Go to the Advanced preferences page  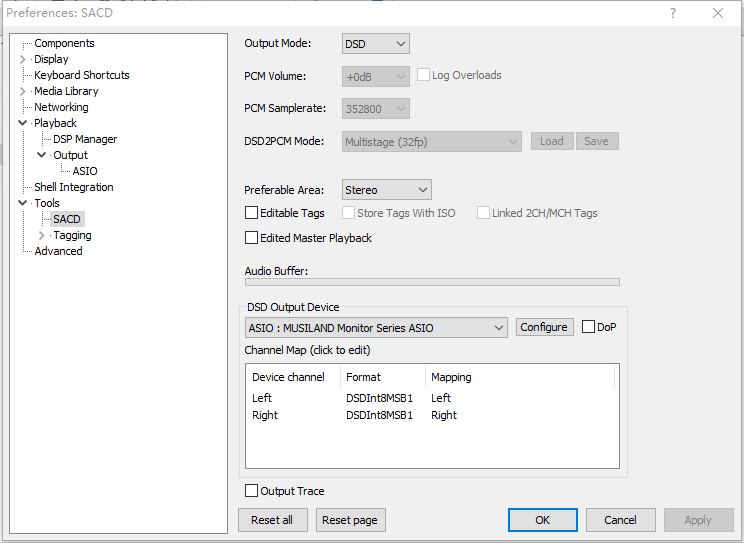click(x=58, y=251)
